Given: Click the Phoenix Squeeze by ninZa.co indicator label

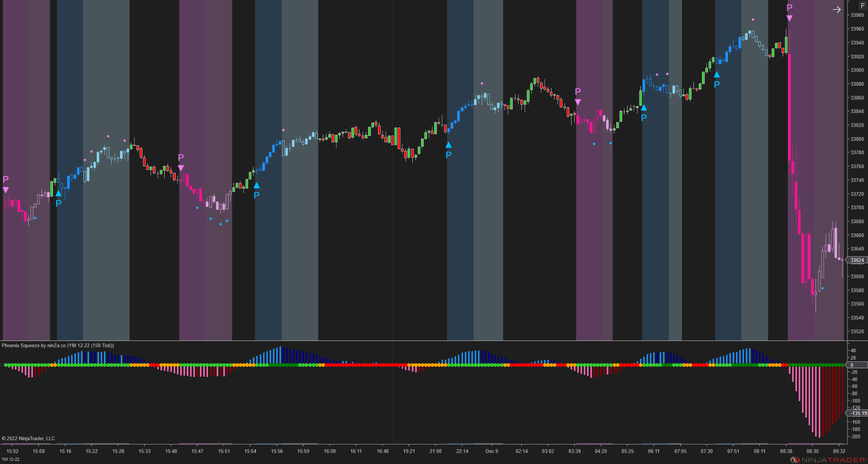Looking at the screenshot, I should coord(57,346).
